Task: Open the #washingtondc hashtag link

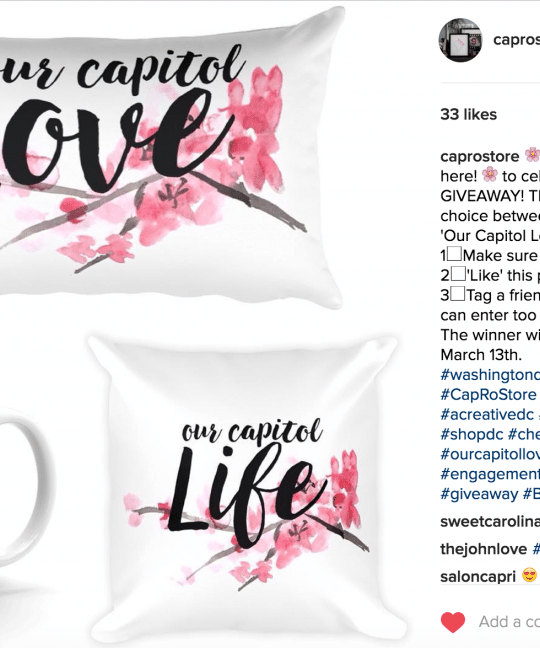Action: point(490,375)
